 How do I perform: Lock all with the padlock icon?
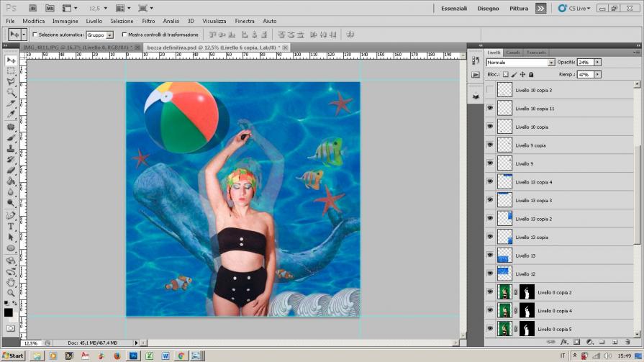[531, 74]
